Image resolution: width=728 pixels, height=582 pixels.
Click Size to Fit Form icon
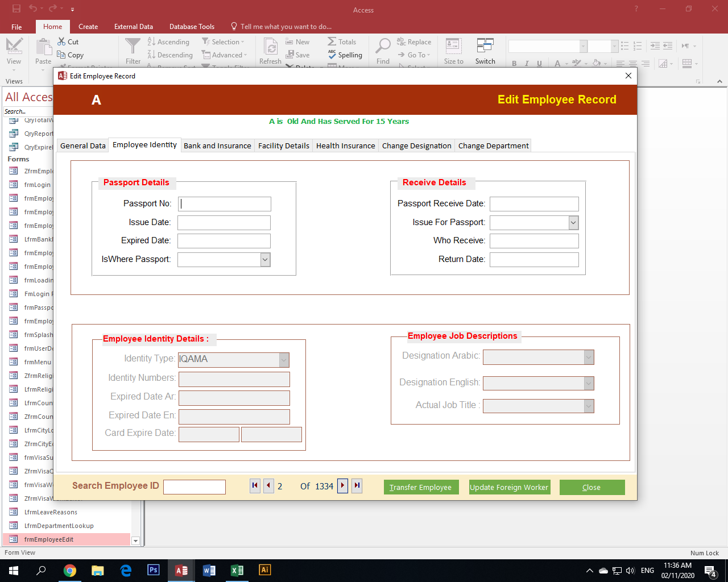pos(453,46)
